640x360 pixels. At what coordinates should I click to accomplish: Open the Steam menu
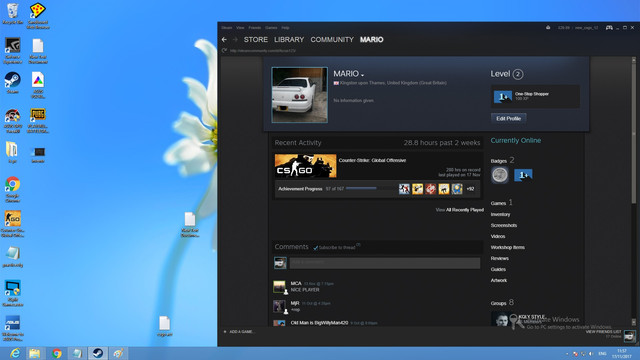[227, 28]
